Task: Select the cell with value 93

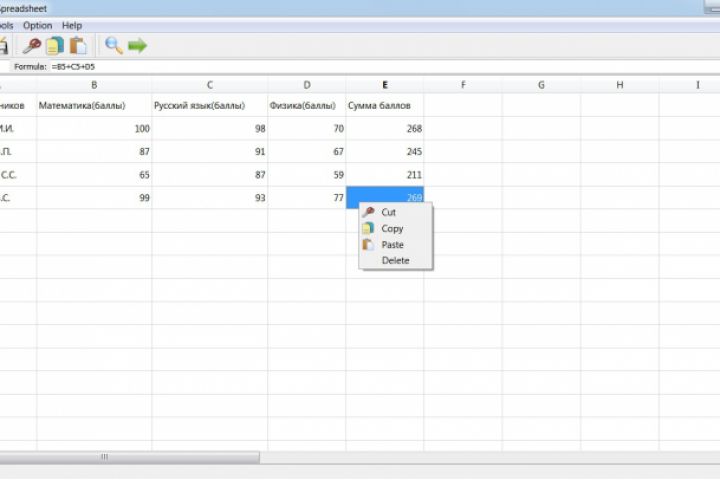Action: tap(210, 198)
